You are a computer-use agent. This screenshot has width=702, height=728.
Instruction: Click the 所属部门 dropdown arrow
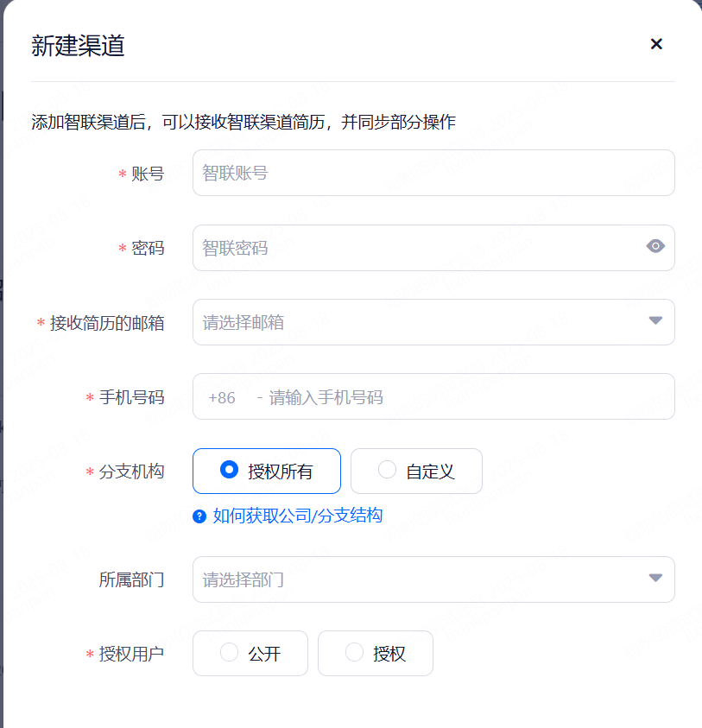coord(655,579)
